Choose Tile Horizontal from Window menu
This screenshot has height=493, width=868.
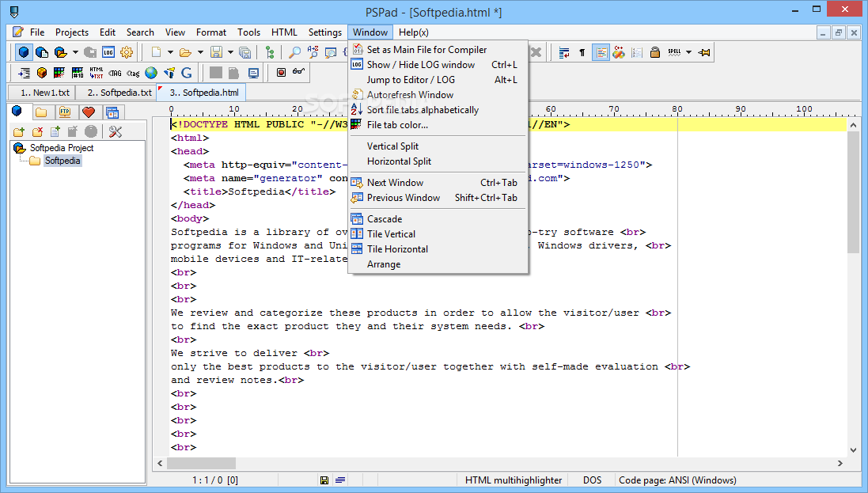coord(438,249)
